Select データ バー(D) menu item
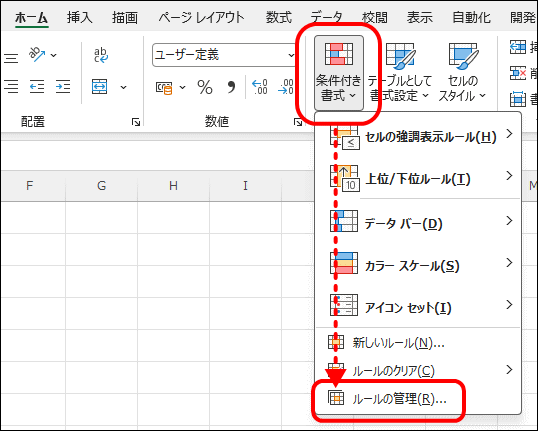The width and height of the screenshot is (538, 431). 418,222
